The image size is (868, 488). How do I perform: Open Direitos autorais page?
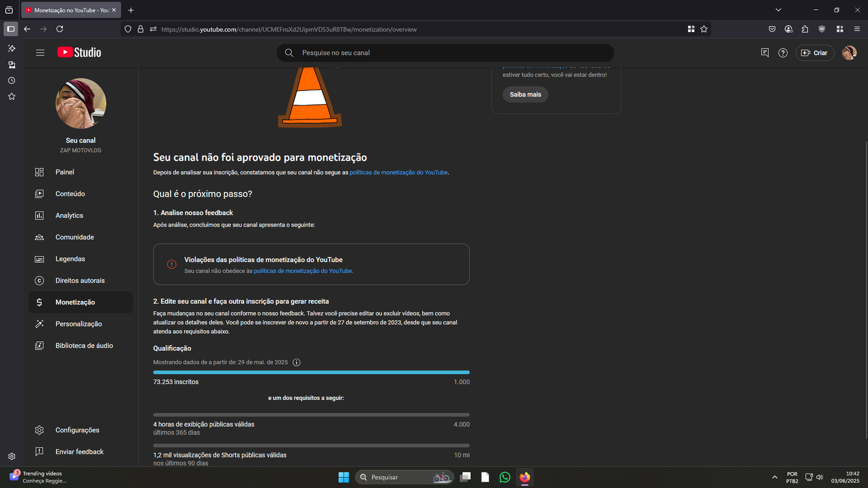point(80,280)
